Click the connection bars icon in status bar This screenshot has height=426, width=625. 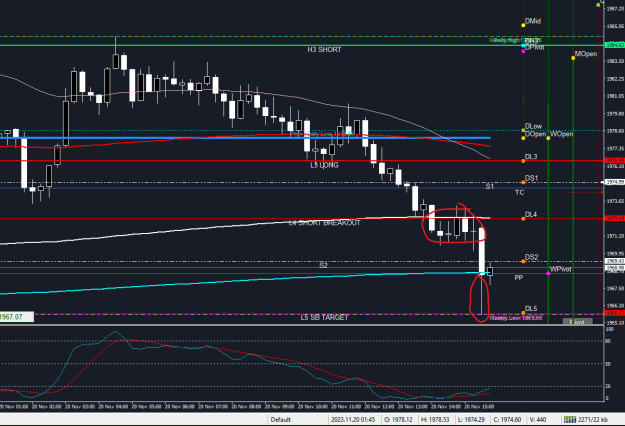570,419
